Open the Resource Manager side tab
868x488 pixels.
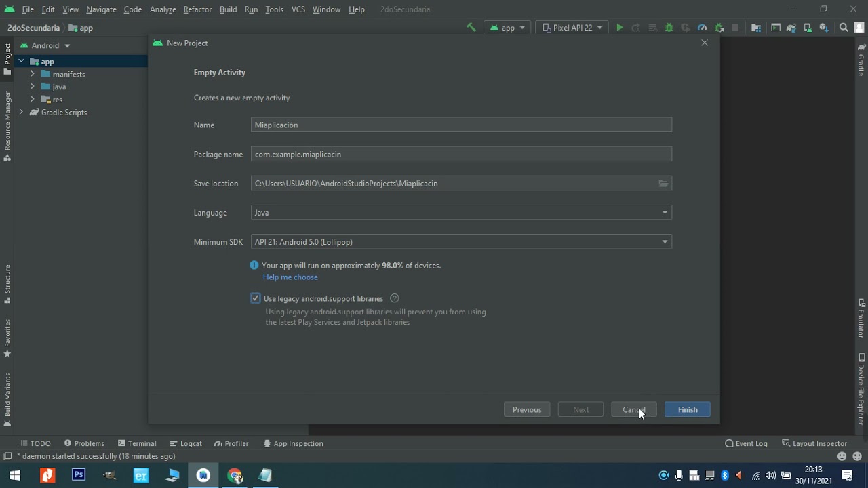(x=7, y=127)
